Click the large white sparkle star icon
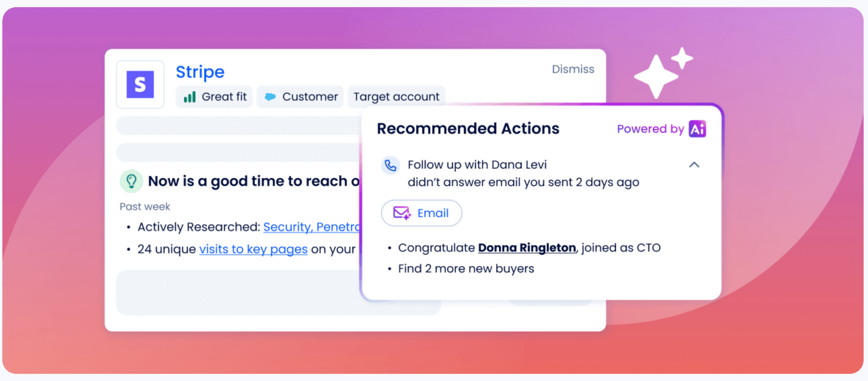This screenshot has width=868, height=381. point(656,76)
